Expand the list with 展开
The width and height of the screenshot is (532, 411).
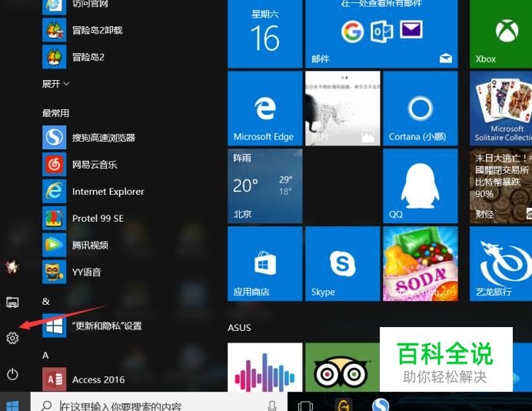(55, 84)
